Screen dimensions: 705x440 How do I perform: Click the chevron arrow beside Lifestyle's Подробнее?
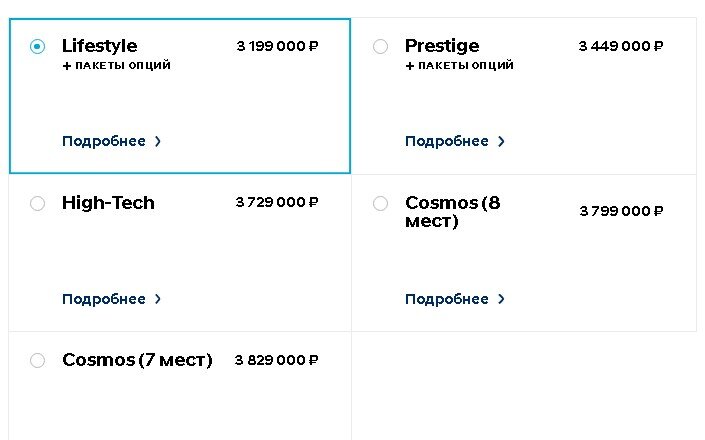point(158,142)
